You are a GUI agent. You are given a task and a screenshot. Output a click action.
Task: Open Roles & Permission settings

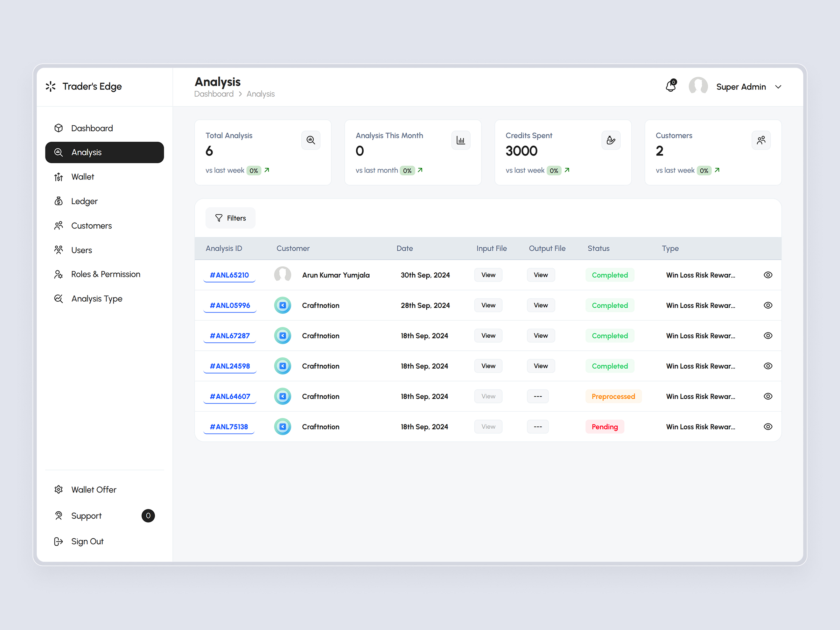(105, 274)
